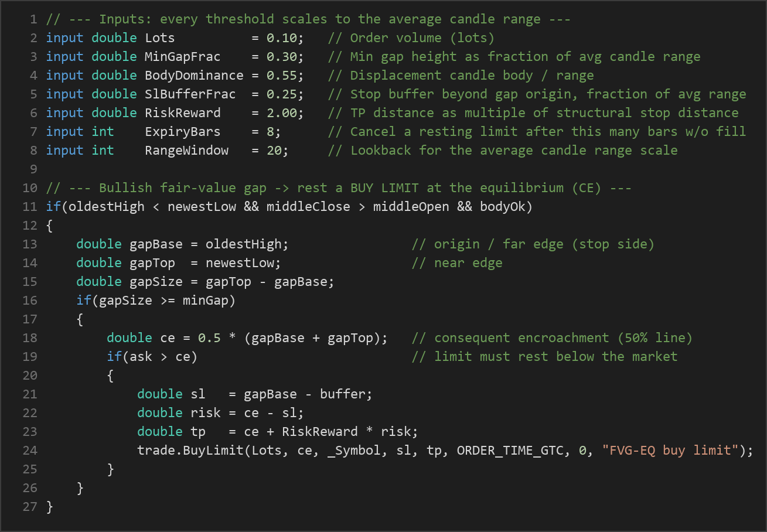Click the "RiskReward" input variable name on line 6
767x532 pixels.
point(183,113)
